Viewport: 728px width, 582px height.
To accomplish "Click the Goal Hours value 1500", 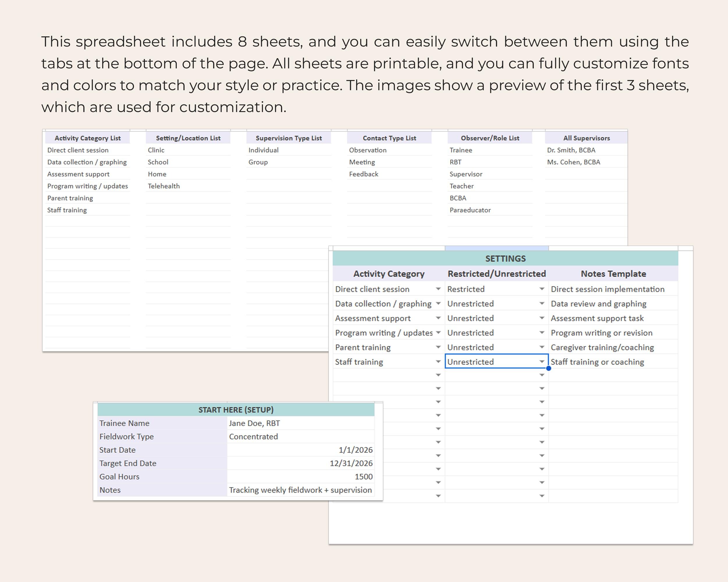I will (x=301, y=477).
